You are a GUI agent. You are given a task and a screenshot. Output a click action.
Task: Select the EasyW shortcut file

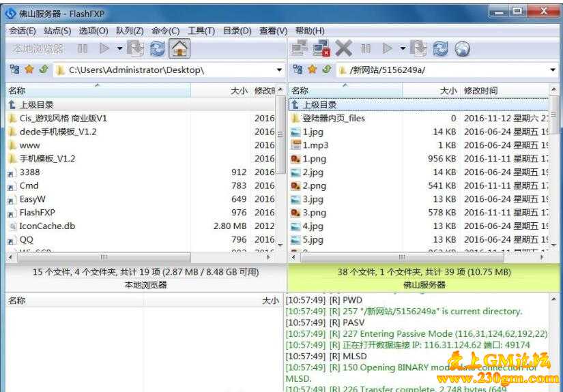tap(141, 199)
